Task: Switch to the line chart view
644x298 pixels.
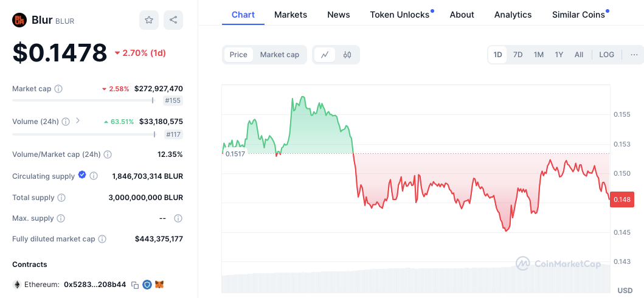Action: 325,55
